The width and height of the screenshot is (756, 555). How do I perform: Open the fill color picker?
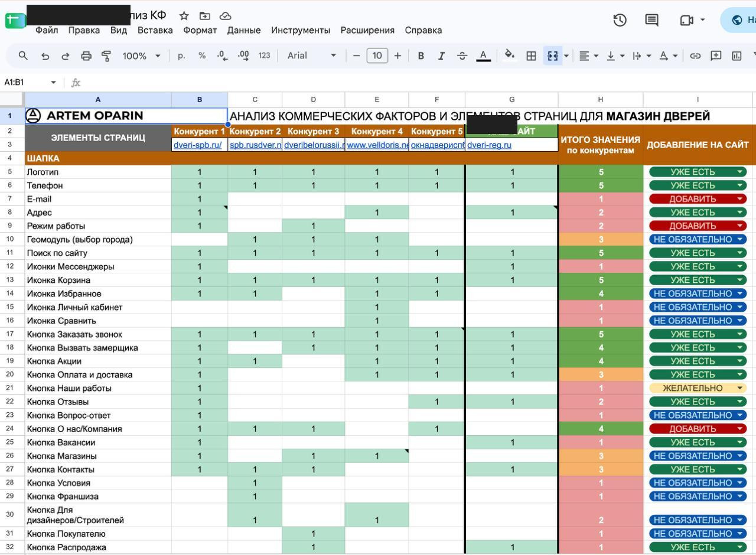509,56
